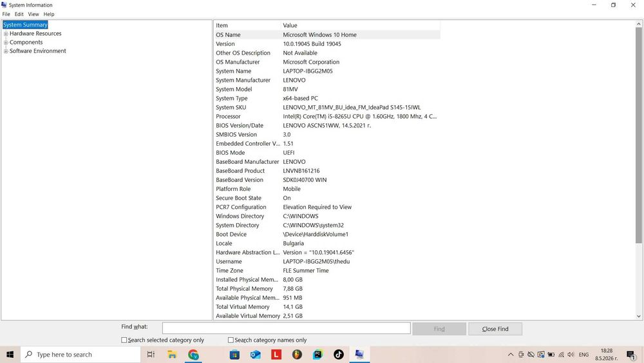Image resolution: width=644 pixels, height=363 pixels.
Task: Select the OS Name row
Action: (x=327, y=35)
